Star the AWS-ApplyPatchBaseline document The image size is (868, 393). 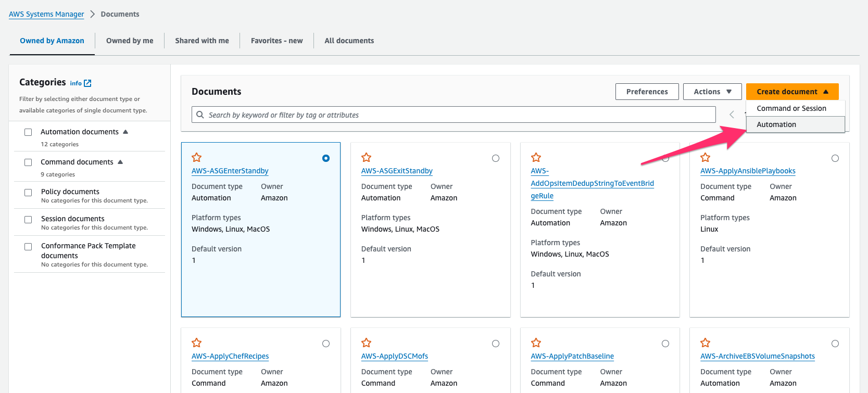point(536,343)
